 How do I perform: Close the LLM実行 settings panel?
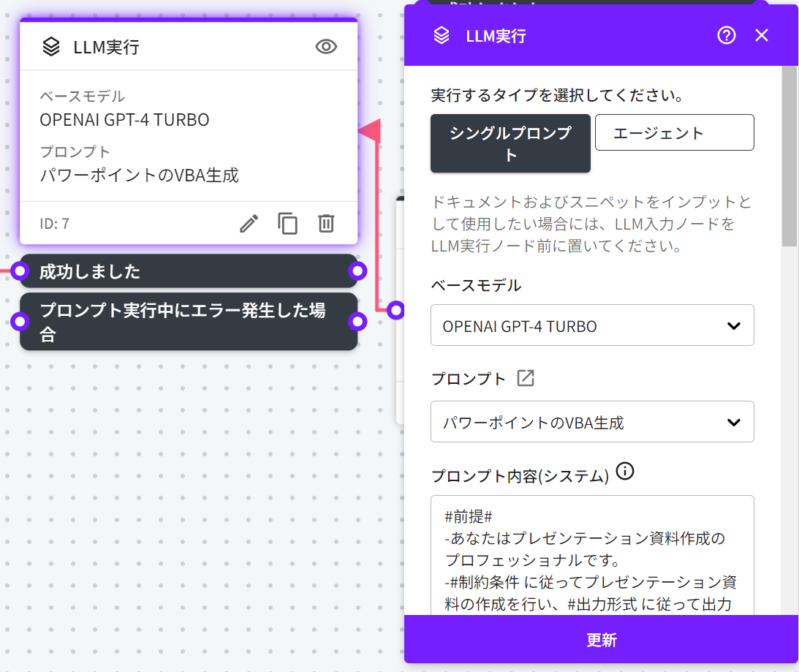coord(762,35)
